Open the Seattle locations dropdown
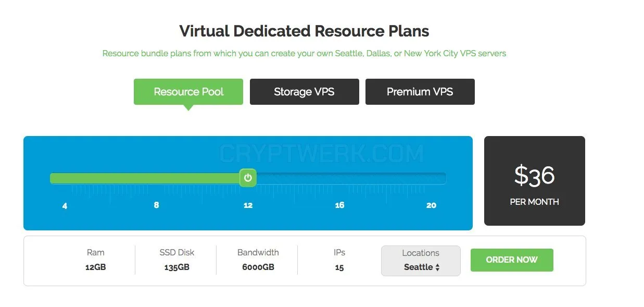 pyautogui.click(x=421, y=261)
